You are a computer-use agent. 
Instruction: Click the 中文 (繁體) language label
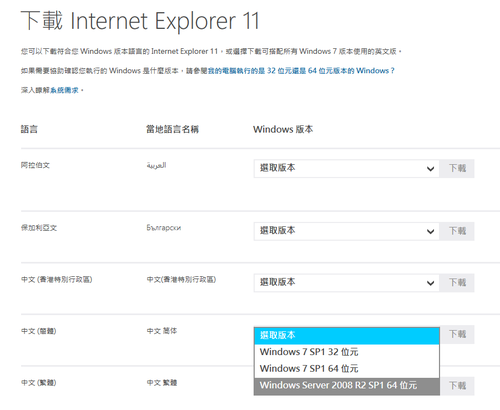39,383
